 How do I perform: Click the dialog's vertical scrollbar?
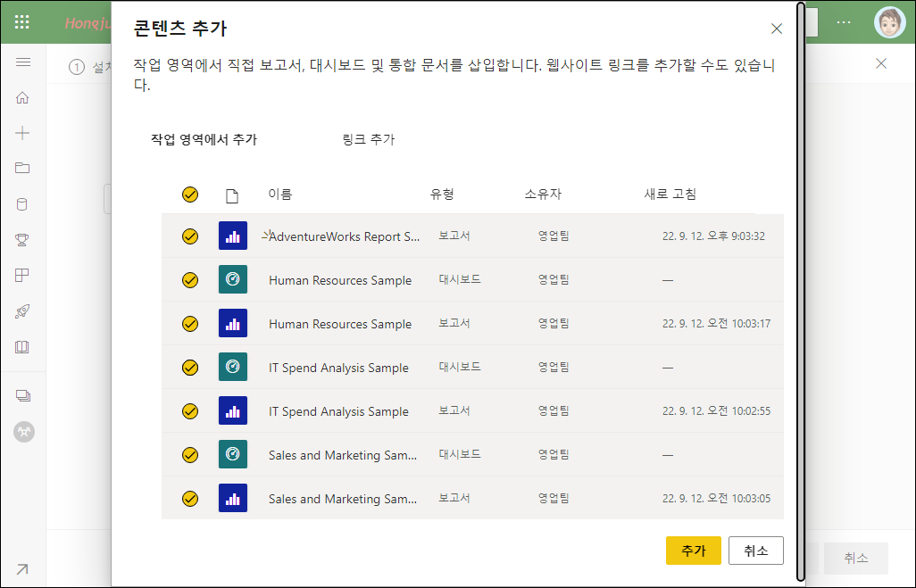(x=801, y=291)
